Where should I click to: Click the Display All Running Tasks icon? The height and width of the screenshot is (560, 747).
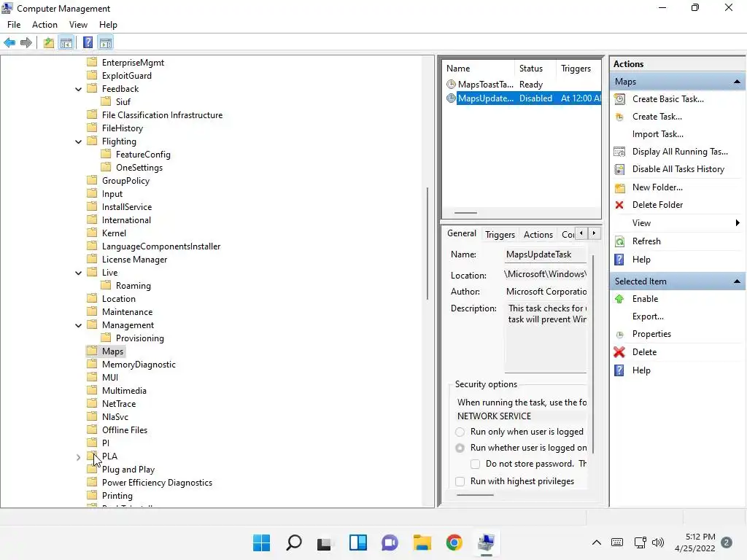[619, 152]
